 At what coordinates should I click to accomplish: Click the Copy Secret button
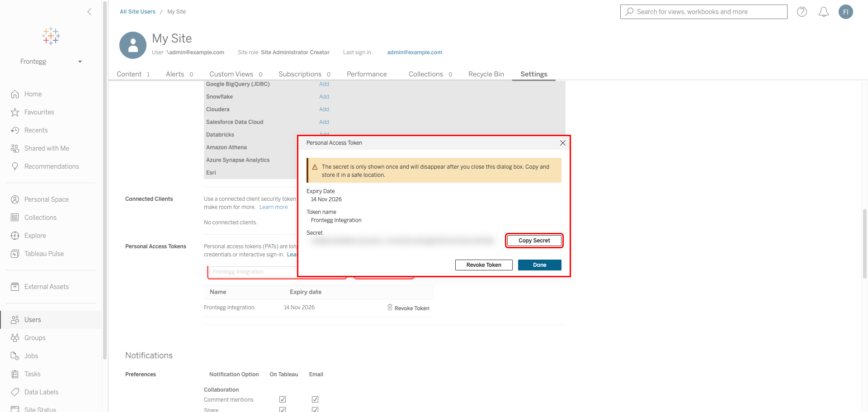[x=534, y=241]
